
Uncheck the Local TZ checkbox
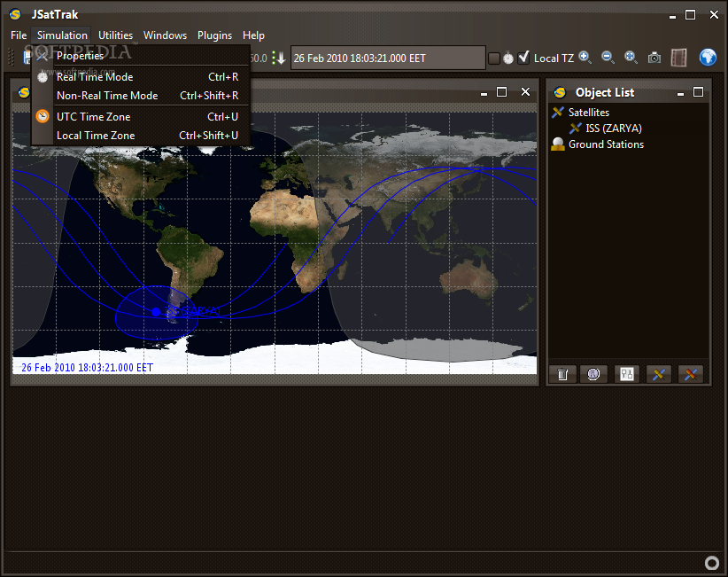pyautogui.click(x=523, y=58)
